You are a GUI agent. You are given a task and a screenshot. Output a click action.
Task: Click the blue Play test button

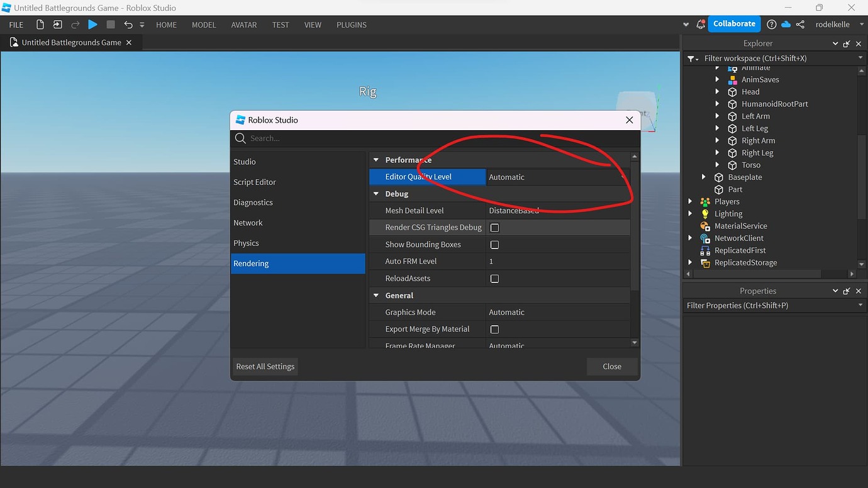point(92,25)
